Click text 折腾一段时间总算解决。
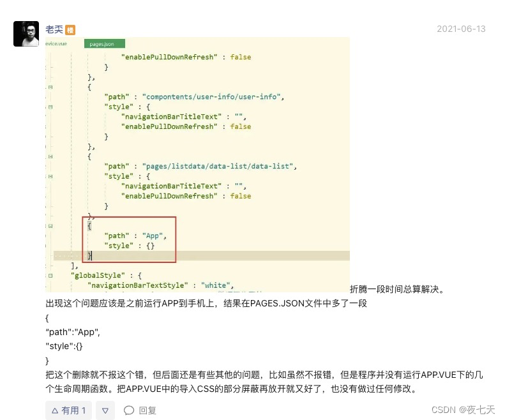 397,289
